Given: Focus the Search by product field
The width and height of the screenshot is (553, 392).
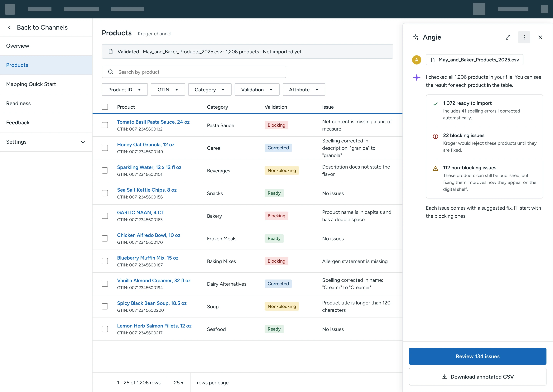Looking at the screenshot, I should pos(194,72).
